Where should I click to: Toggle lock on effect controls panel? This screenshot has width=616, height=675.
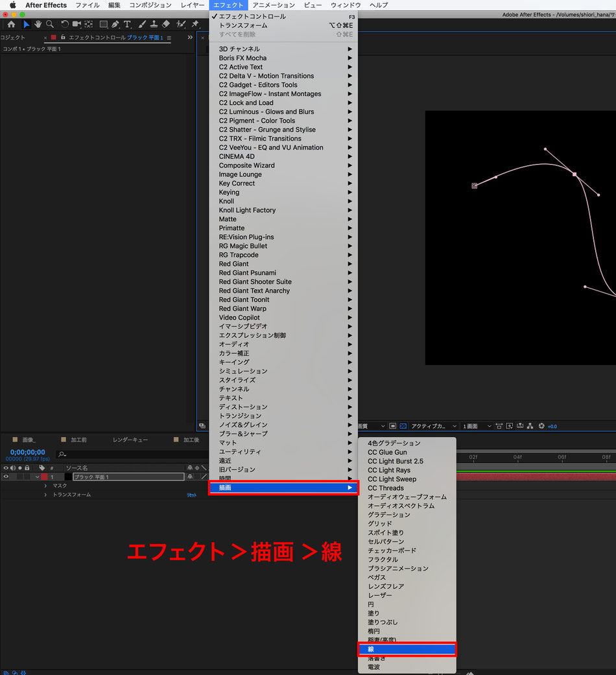click(63, 38)
